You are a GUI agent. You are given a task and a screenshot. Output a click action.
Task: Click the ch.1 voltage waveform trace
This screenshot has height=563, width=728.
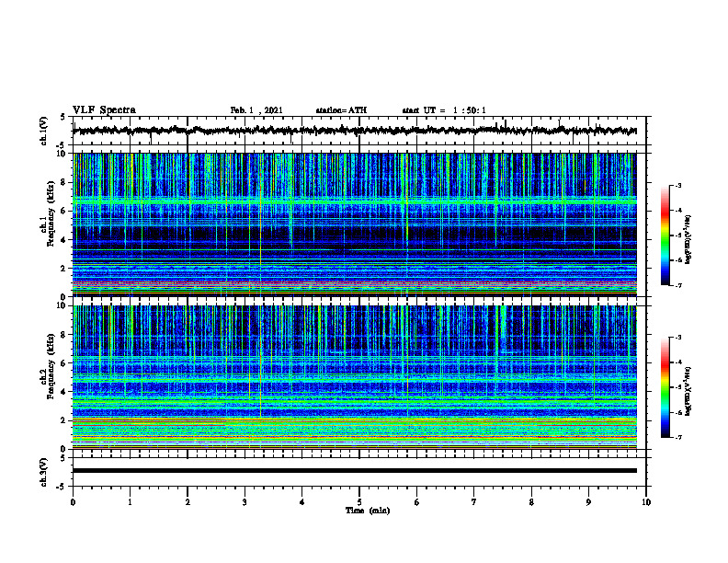coord(354,131)
